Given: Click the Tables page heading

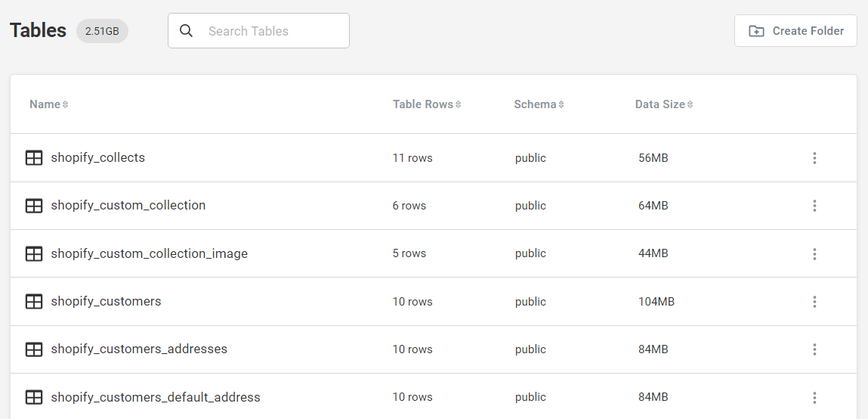Looking at the screenshot, I should coord(39,30).
